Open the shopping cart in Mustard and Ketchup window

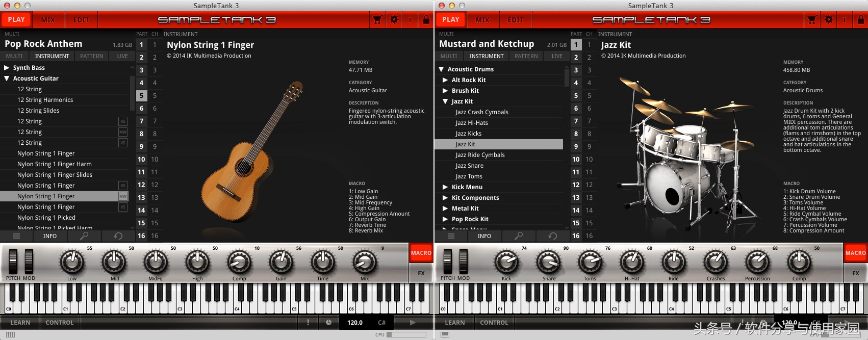coord(812,20)
